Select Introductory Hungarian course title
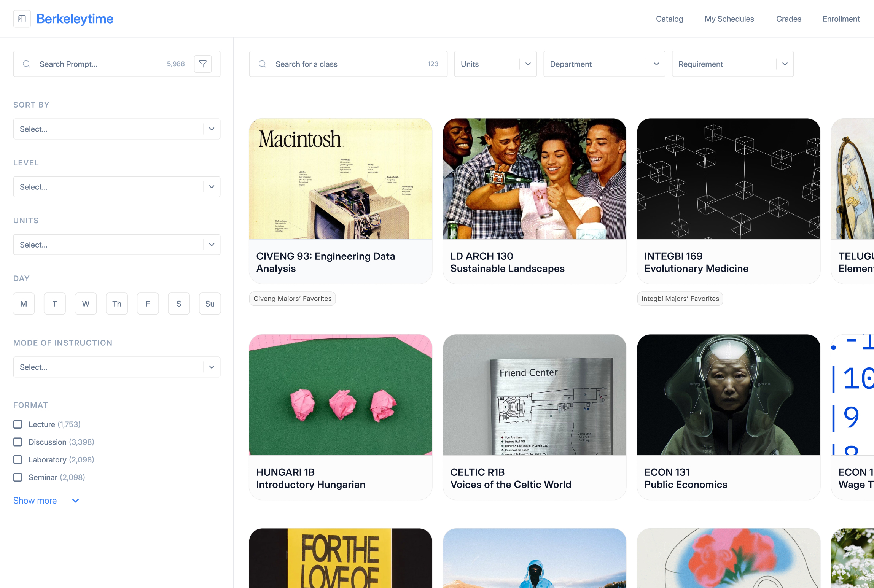 [310, 485]
